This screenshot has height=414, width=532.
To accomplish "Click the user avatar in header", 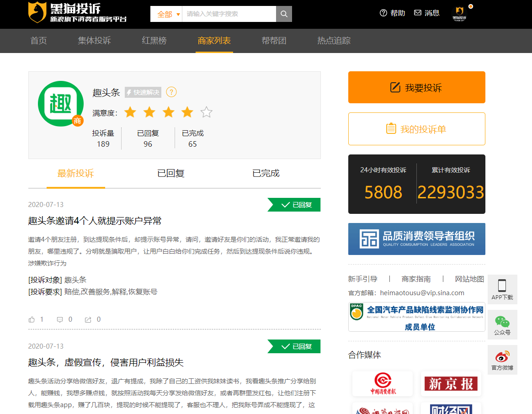I will (x=459, y=14).
